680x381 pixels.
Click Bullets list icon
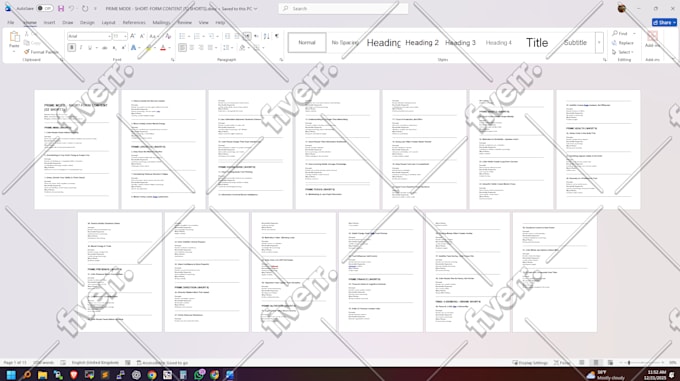[182, 36]
